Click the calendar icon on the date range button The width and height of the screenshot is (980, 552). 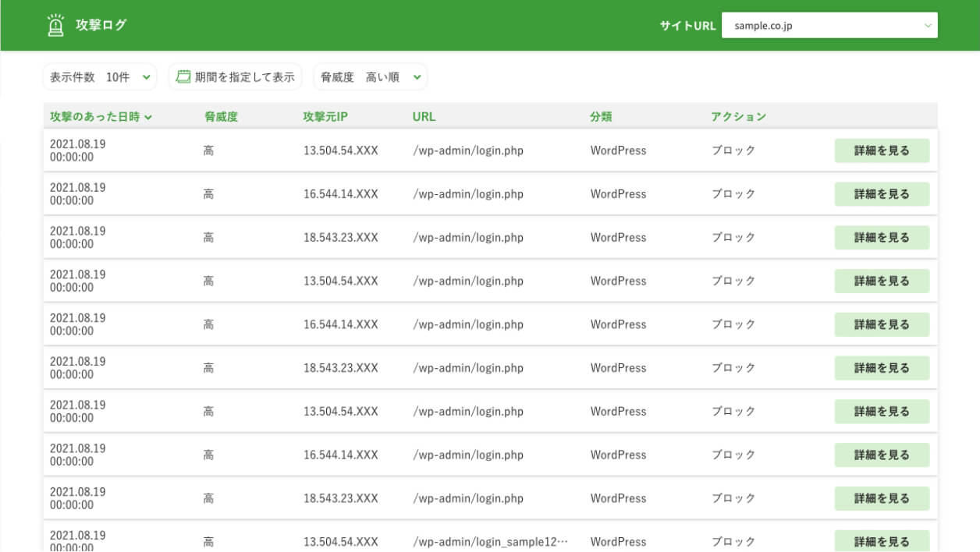point(182,76)
